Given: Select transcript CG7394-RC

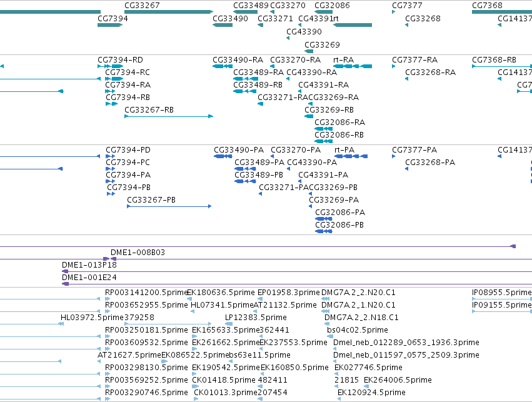Looking at the screenshot, I should (x=128, y=73).
